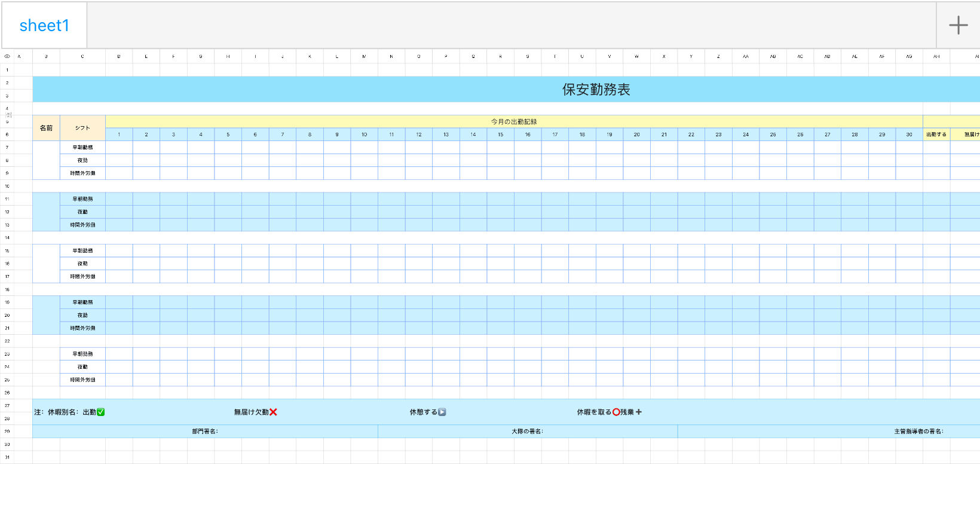Select the day 15 cell in the date row
The height and width of the screenshot is (529, 980).
[x=500, y=134]
